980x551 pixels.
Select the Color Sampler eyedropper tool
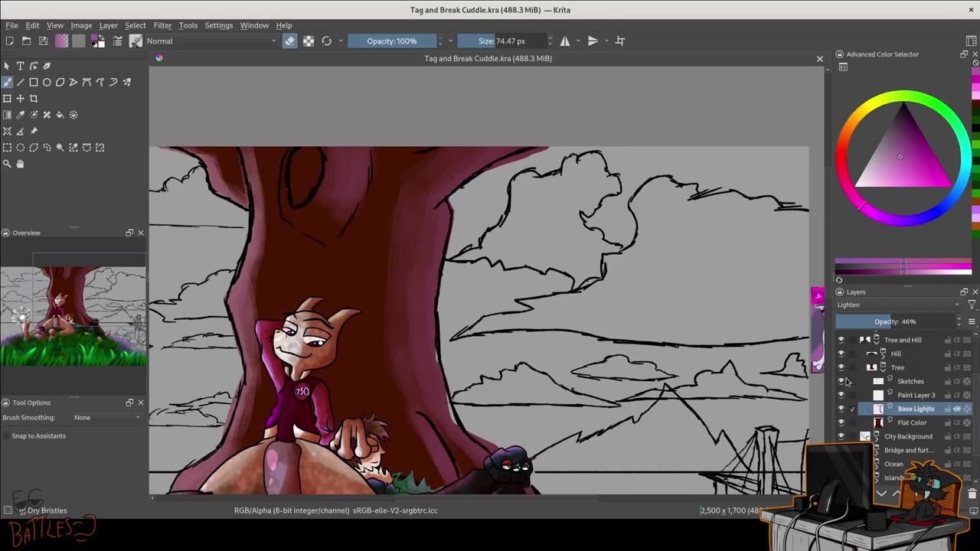coord(21,115)
